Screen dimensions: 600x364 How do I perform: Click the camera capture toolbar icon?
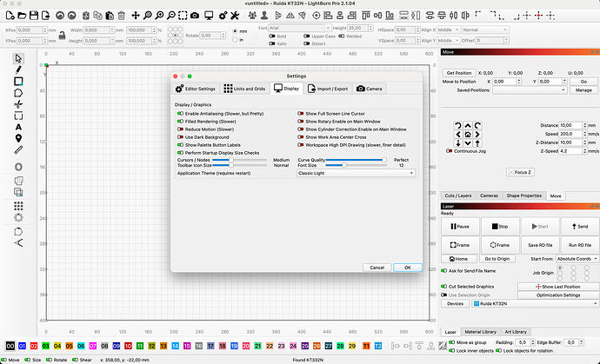click(x=195, y=16)
